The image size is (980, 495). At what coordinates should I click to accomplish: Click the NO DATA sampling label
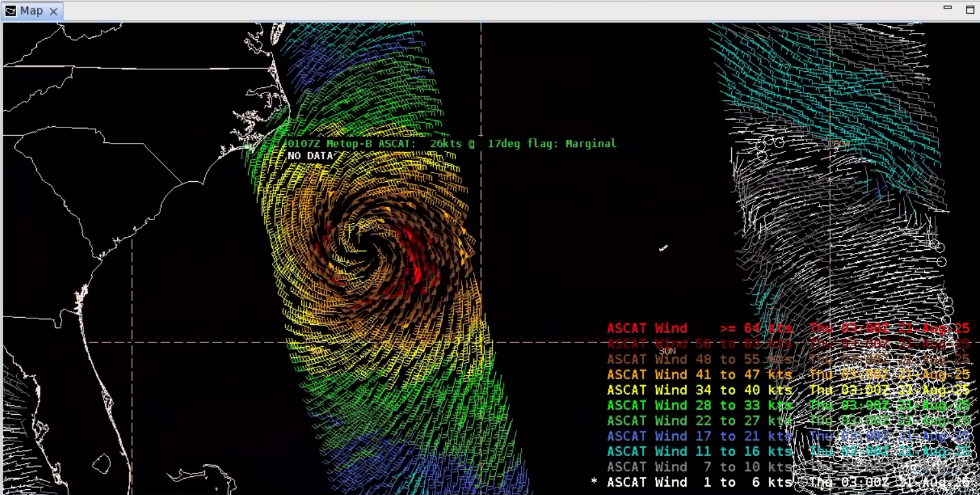(x=311, y=156)
